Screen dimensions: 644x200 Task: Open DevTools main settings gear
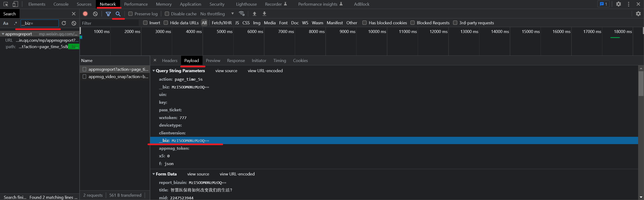[619, 4]
